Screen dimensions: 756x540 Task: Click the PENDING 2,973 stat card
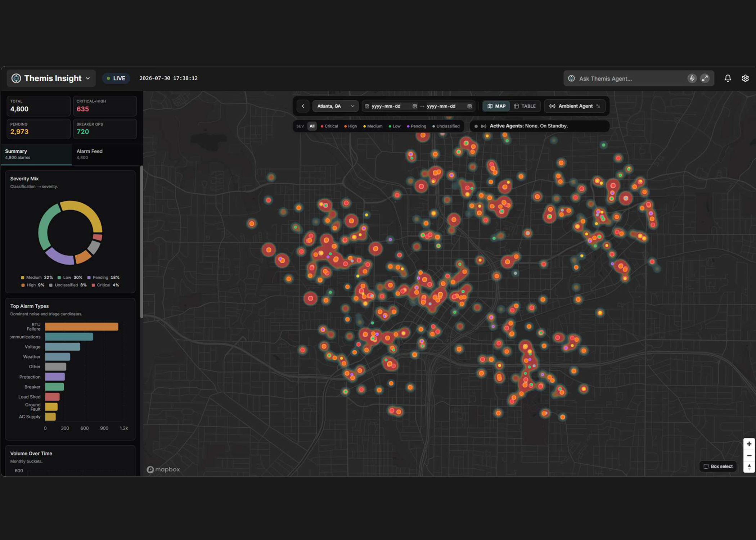point(39,129)
